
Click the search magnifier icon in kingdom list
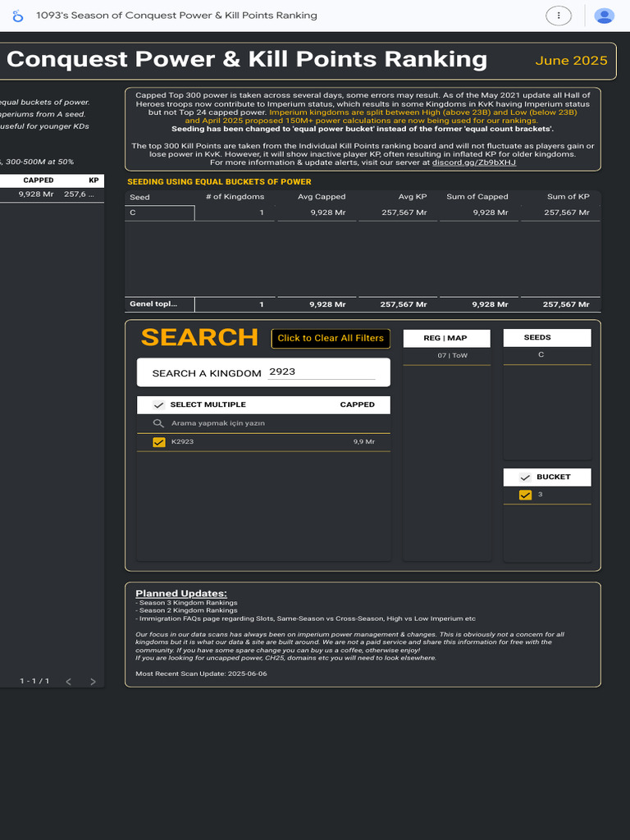point(158,423)
